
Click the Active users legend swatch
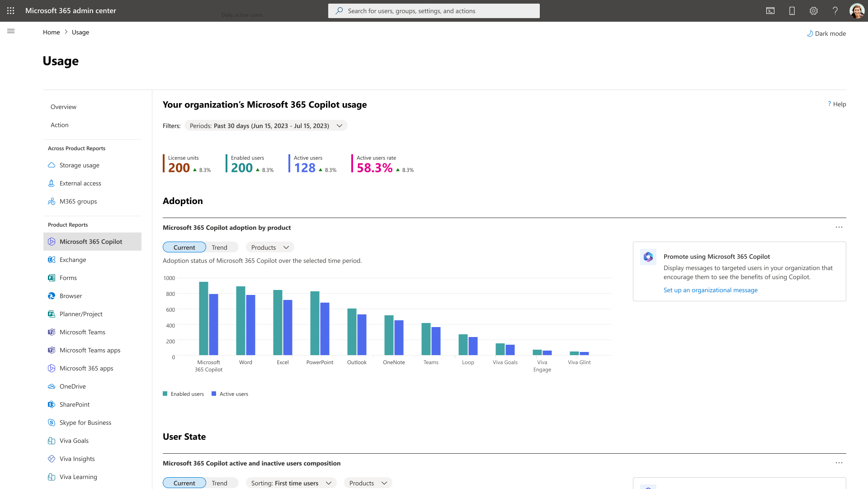tap(214, 394)
